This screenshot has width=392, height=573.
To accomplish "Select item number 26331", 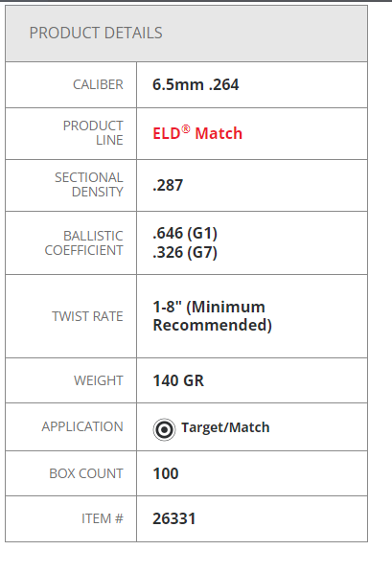I will (x=174, y=519).
